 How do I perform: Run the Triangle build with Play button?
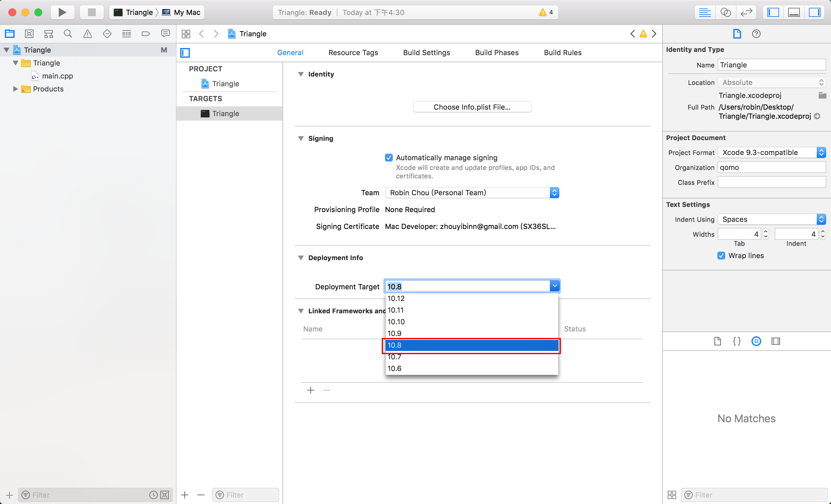[62, 12]
